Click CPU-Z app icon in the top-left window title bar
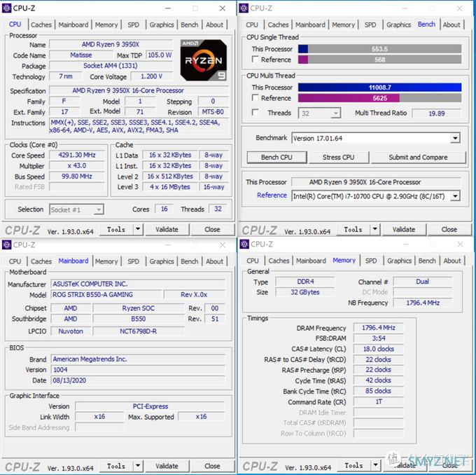Viewport: 476px width, 475px height. [x=6, y=8]
